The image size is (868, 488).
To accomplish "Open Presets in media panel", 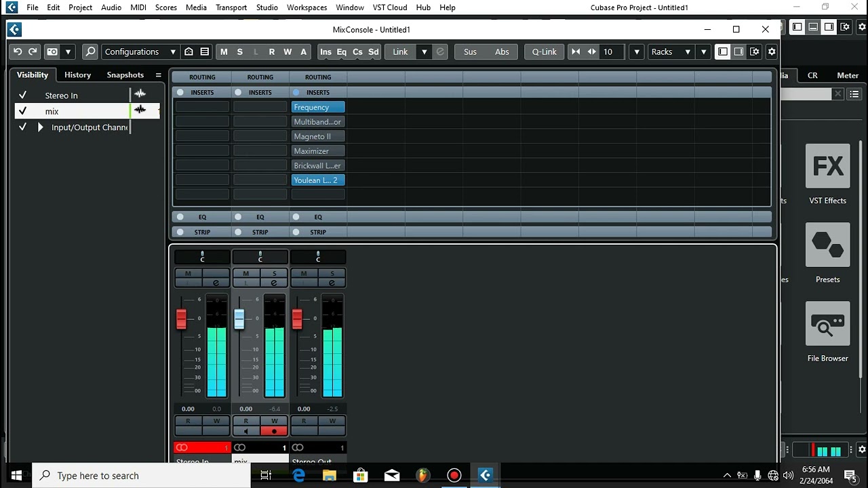I will point(827,253).
